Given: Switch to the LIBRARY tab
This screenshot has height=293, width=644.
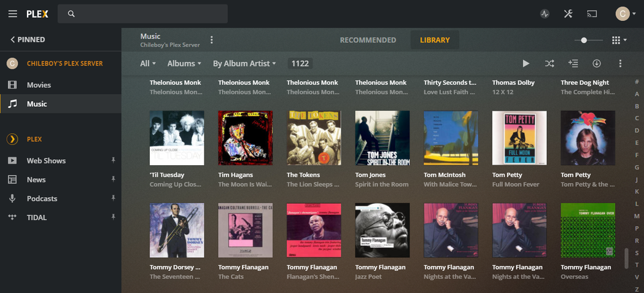Looking at the screenshot, I should 435,40.
